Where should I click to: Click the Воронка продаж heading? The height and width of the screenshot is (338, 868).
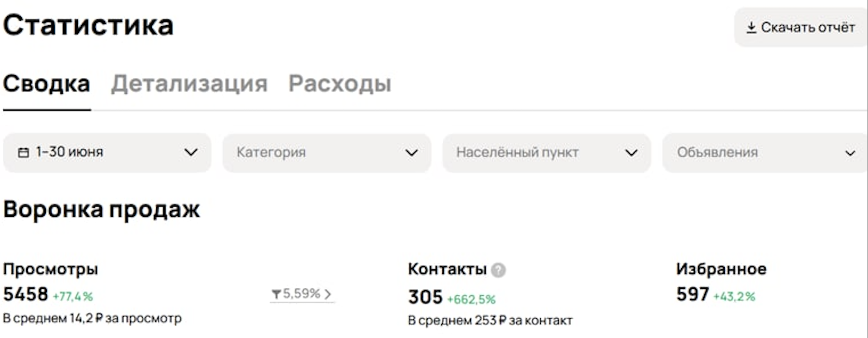(x=102, y=210)
